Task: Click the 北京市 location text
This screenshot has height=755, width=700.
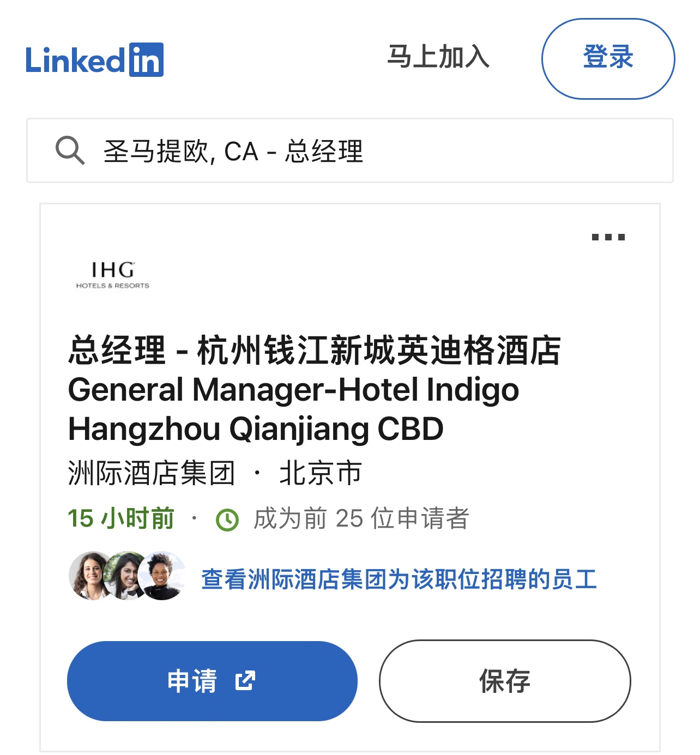Action: 321,473
